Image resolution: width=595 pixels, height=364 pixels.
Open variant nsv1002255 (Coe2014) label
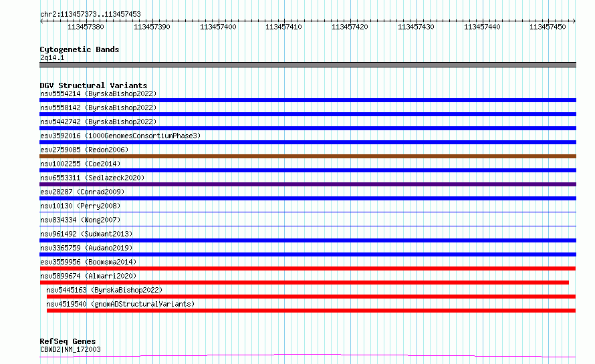coord(80,164)
